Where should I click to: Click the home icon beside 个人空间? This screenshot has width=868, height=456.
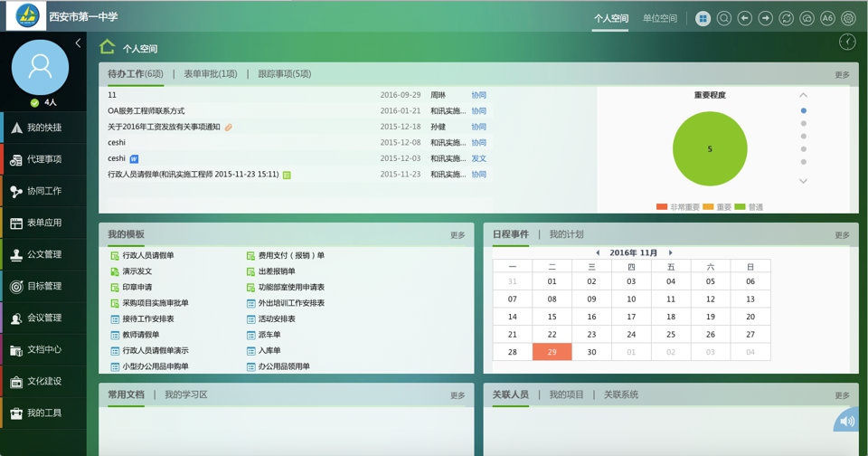(x=108, y=47)
